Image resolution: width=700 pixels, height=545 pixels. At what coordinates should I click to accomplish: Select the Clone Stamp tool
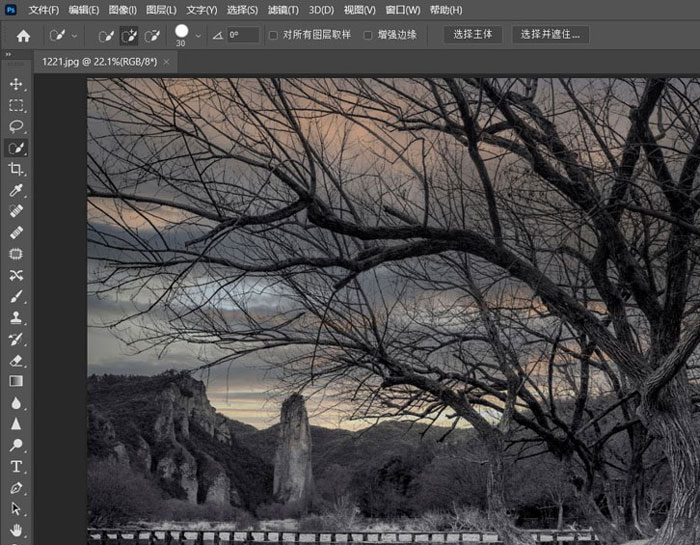(16, 318)
